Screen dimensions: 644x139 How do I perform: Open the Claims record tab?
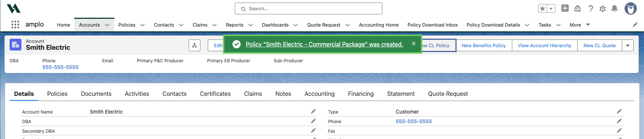tap(253, 94)
